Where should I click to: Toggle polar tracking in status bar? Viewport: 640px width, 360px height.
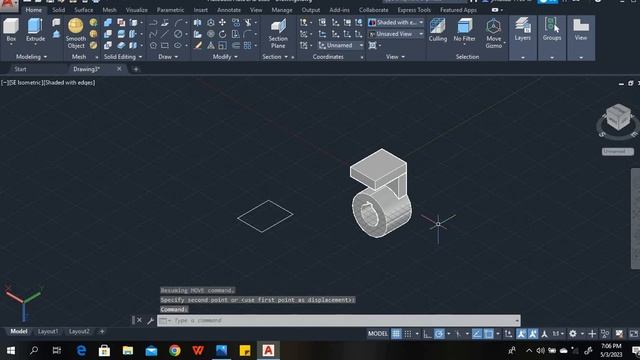point(439,334)
